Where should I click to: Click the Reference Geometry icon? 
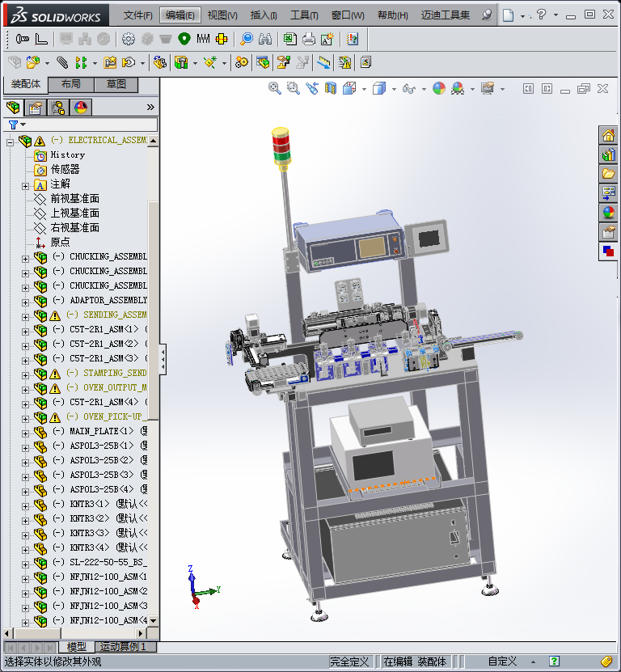(x=210, y=62)
